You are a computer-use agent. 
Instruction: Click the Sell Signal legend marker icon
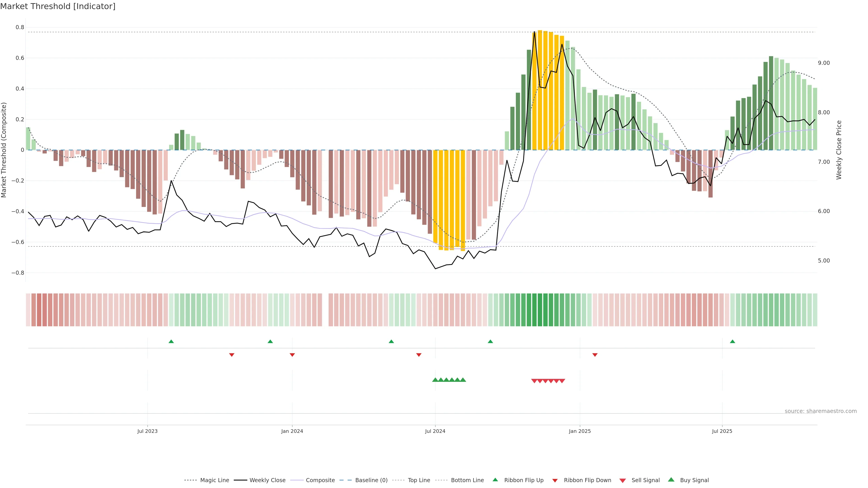click(623, 480)
